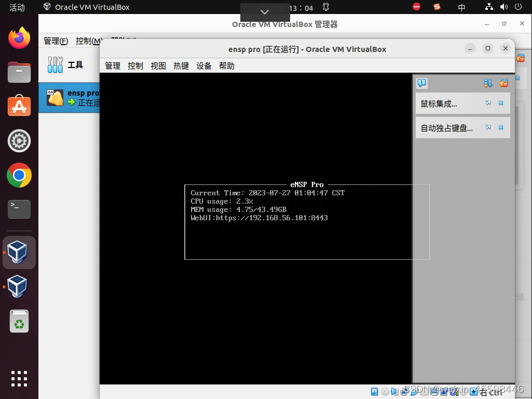This screenshot has width=532, height=399.
Task: Click the keyboard capture arrow status icon
Action: click(474, 392)
